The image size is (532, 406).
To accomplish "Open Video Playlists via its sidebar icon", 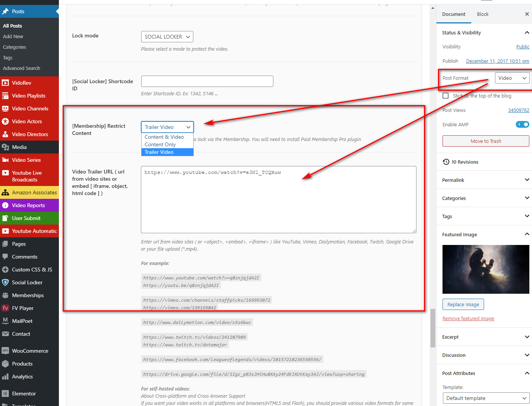I will tap(5, 96).
